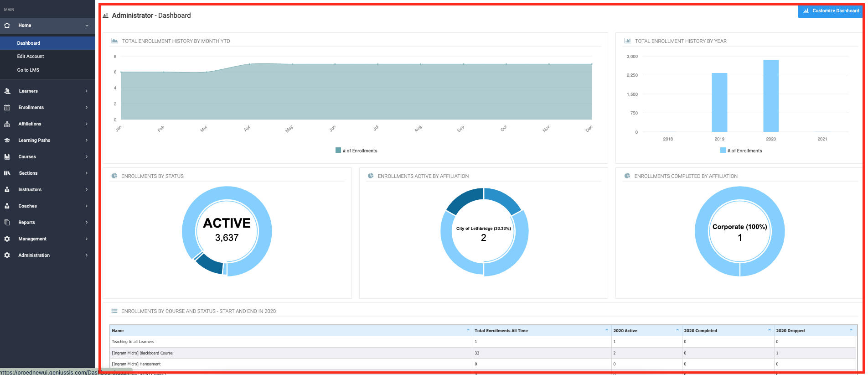Toggle the monthly # of Enrollments legend

coord(356,151)
